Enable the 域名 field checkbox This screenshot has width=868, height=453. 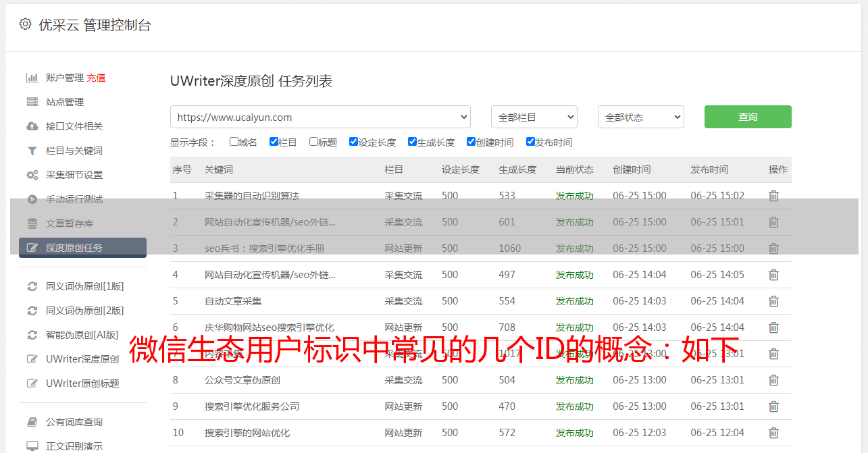click(x=234, y=142)
